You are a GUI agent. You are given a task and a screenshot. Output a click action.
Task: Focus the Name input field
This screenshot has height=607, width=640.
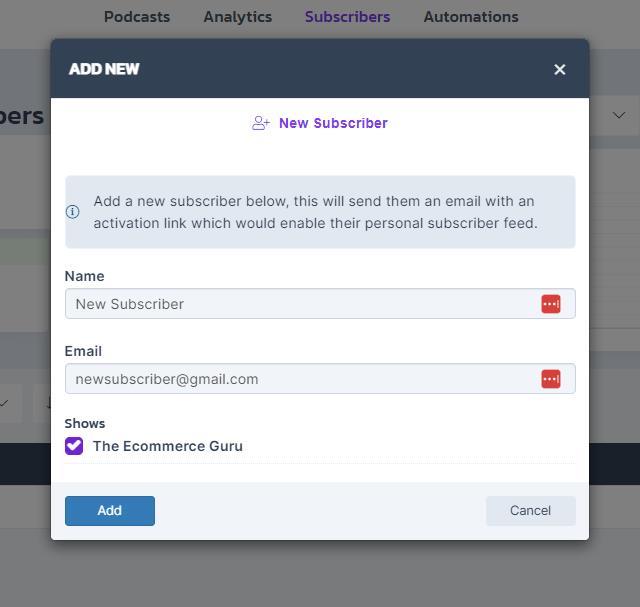320,304
